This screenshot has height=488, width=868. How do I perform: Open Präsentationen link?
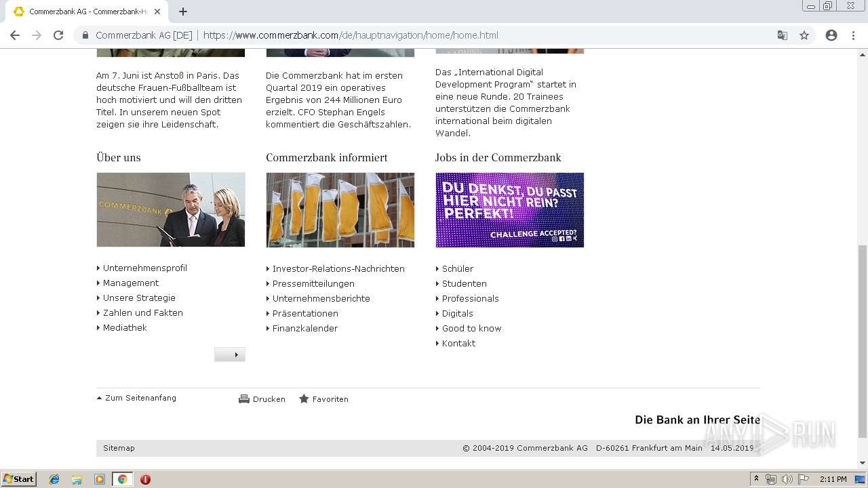tap(305, 314)
